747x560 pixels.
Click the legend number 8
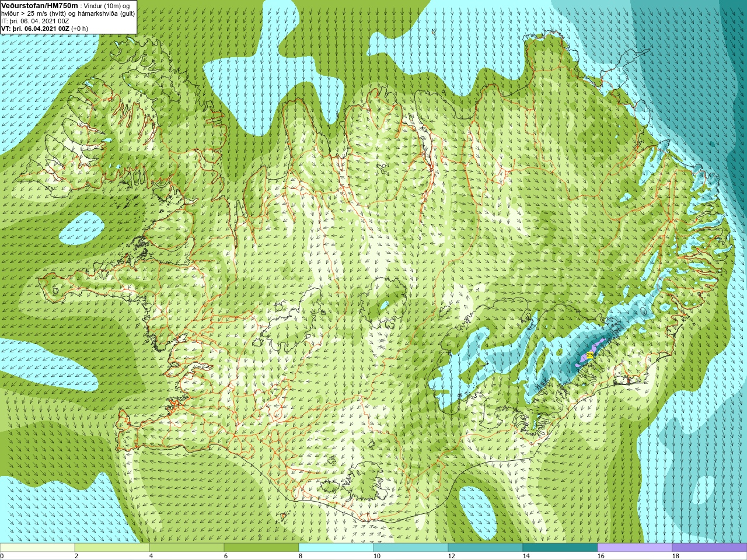[301, 556]
